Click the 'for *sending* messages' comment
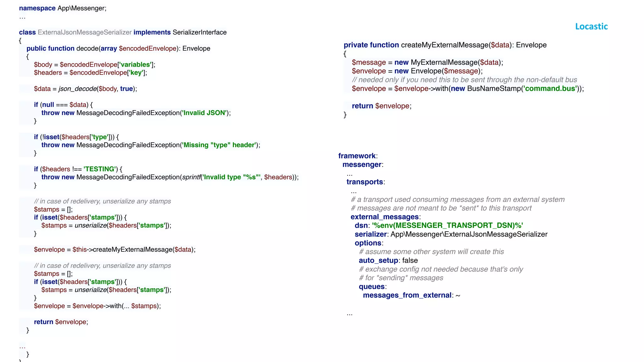 [x=401, y=278]
